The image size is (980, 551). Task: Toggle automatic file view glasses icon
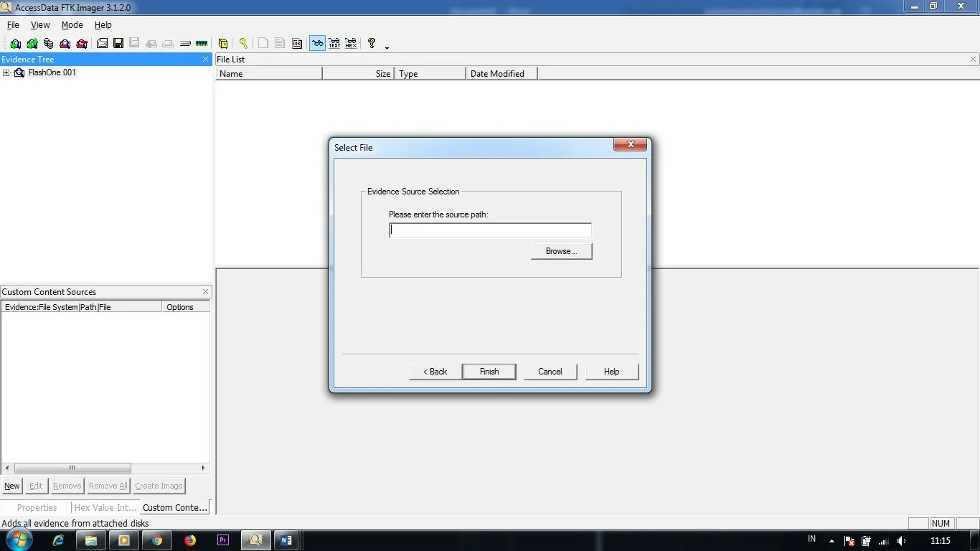[x=317, y=44]
